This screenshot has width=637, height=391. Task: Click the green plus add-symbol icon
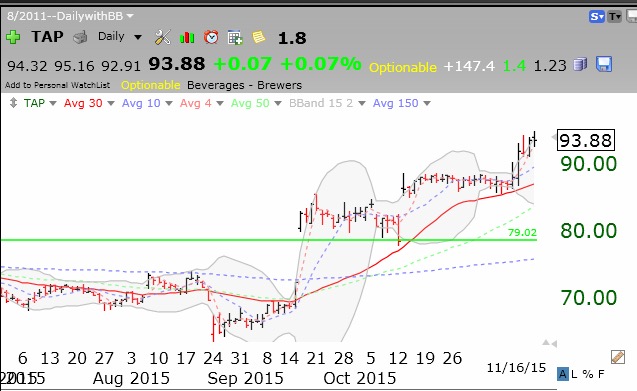(13, 37)
